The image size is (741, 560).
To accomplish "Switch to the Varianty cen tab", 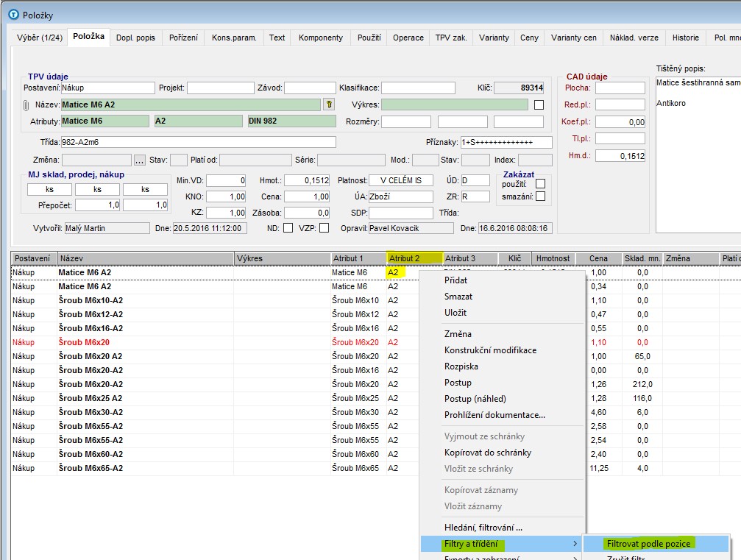I will pos(574,38).
